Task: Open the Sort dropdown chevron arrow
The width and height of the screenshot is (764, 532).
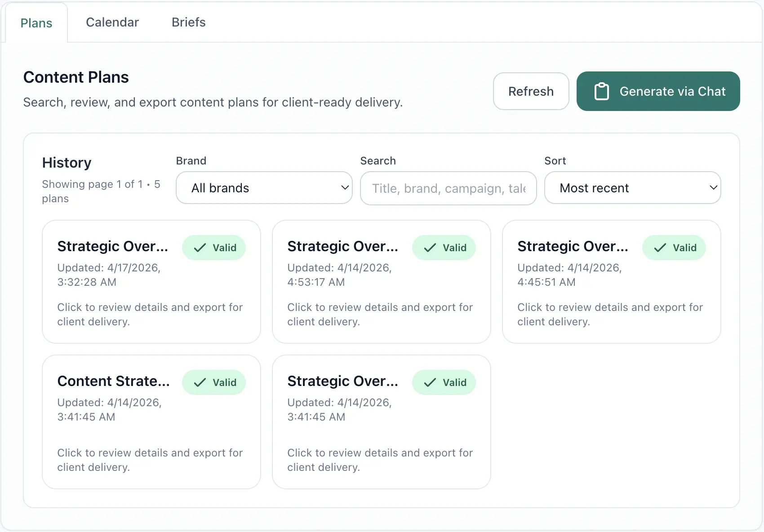Action: coord(713,188)
